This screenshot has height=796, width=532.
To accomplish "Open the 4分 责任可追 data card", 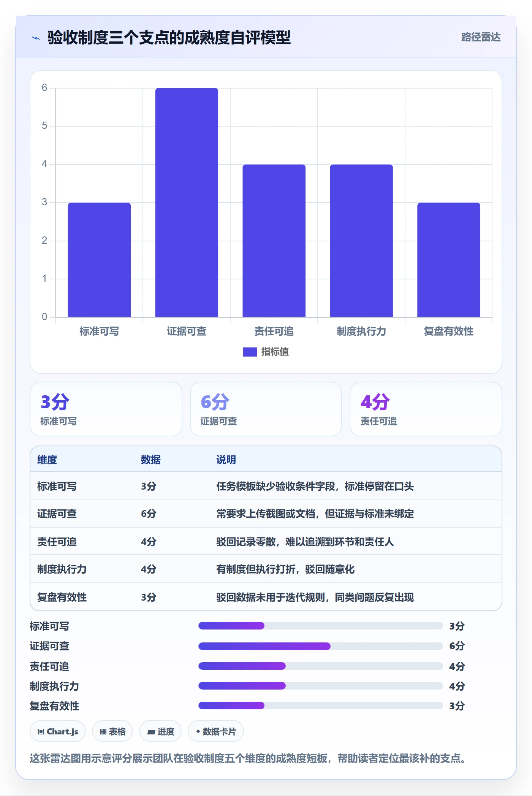I will point(426,409).
